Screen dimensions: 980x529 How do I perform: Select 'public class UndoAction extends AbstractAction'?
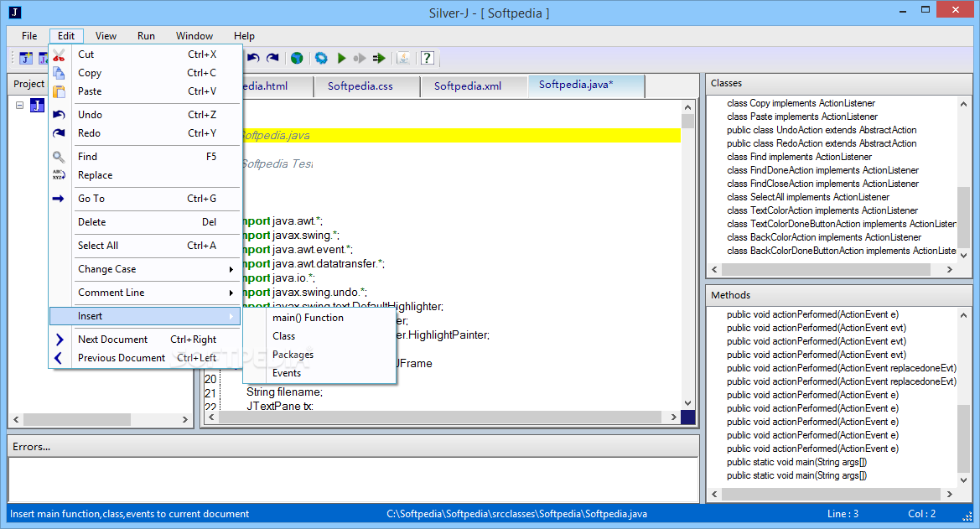[x=822, y=130]
